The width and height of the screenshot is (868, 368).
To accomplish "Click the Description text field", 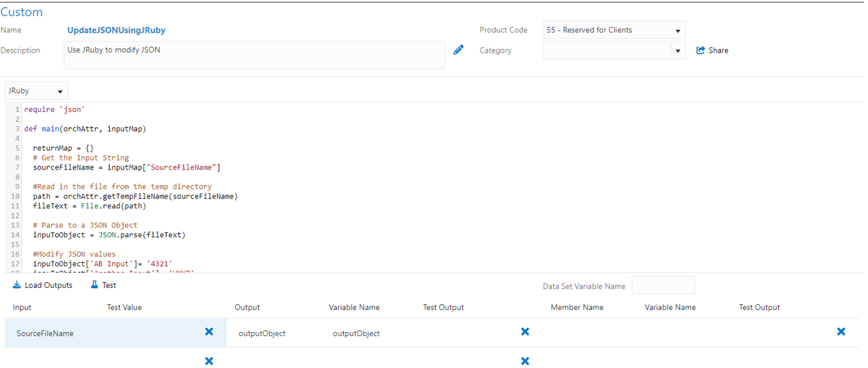I will click(254, 55).
